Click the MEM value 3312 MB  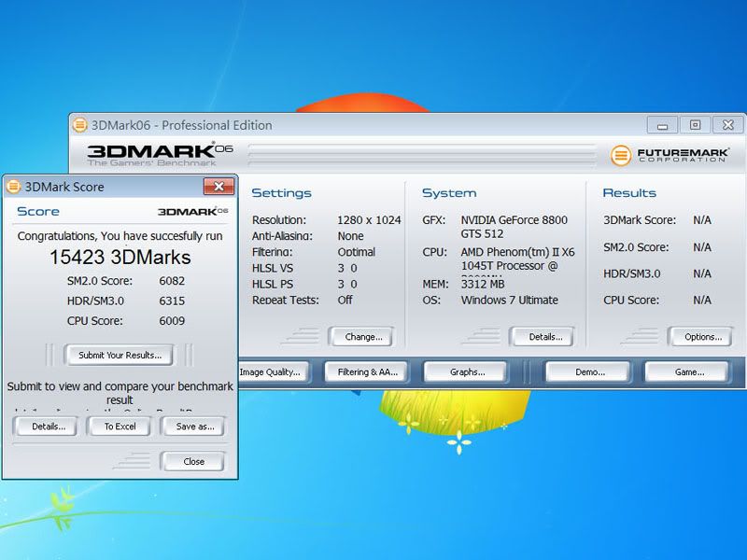pyautogui.click(x=483, y=285)
